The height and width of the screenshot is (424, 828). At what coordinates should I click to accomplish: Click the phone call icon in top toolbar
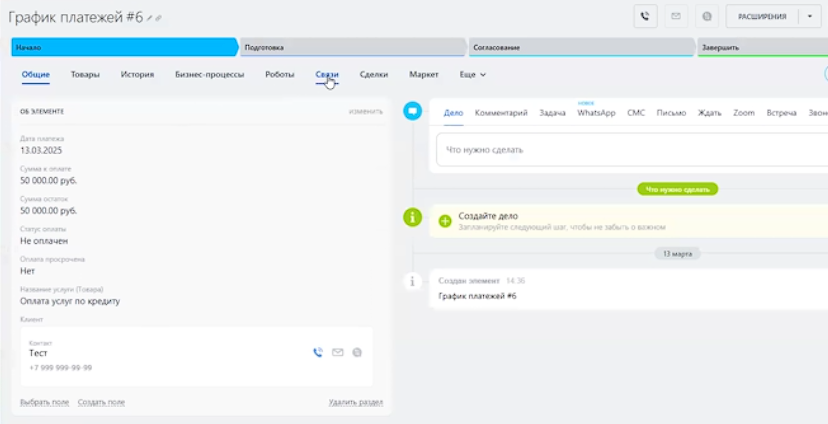(x=645, y=17)
